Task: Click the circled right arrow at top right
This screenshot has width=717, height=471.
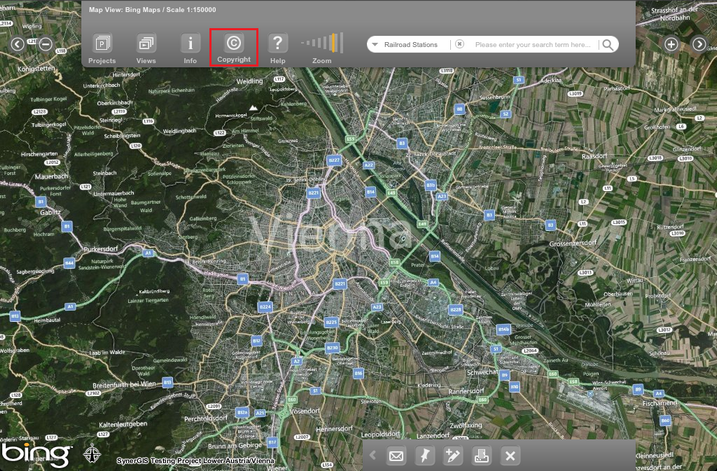Action: coord(699,44)
